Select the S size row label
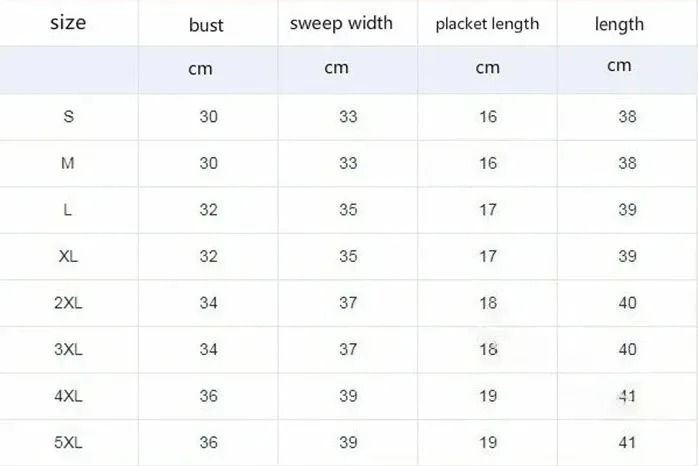 coord(68,117)
